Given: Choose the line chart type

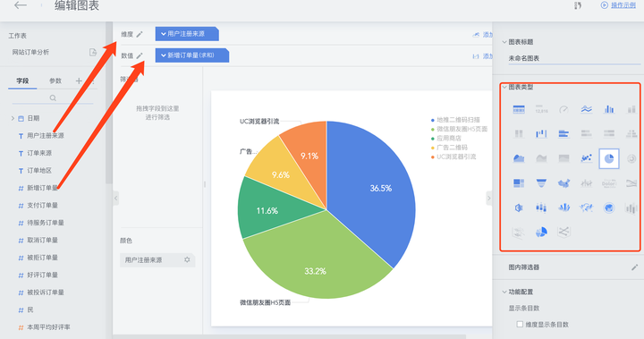Looking at the screenshot, I should [587, 109].
